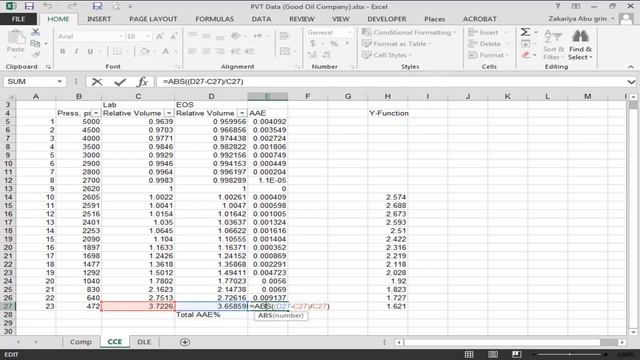Open the General number format dropdown

click(x=349, y=32)
